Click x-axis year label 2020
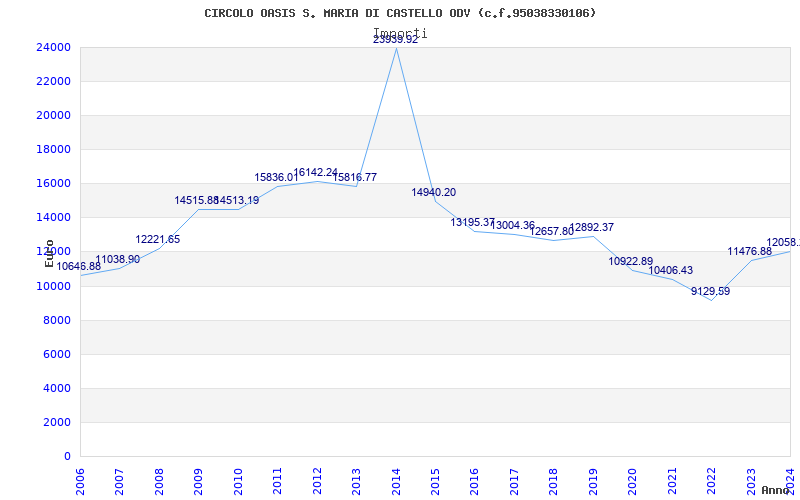Screen dimensions: 800x500 [x=633, y=481]
